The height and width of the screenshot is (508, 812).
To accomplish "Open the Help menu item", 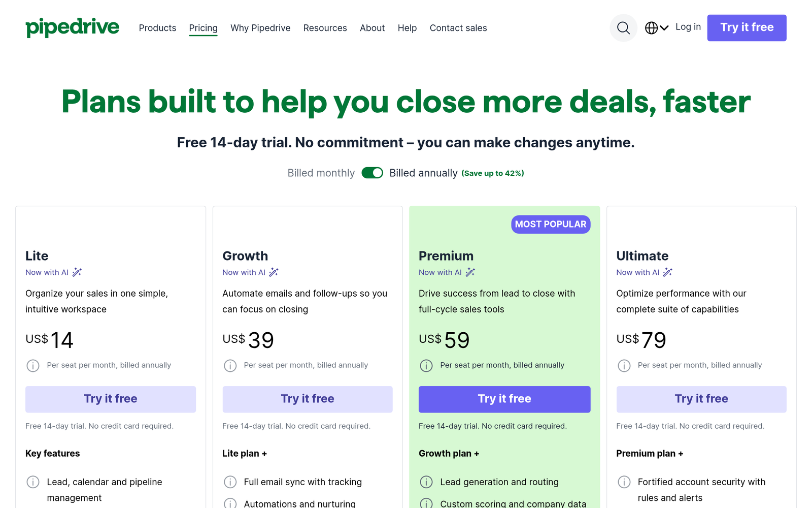I will pyautogui.click(x=407, y=28).
